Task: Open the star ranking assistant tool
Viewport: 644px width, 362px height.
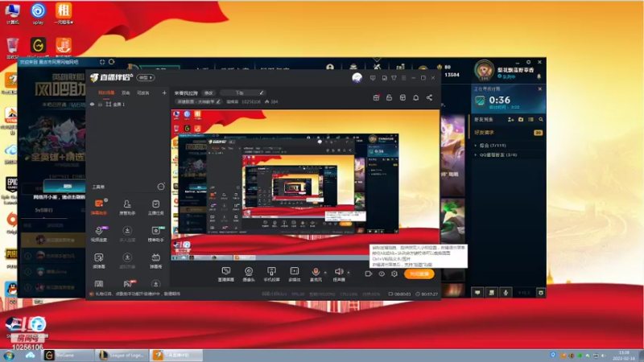Action: click(155, 233)
